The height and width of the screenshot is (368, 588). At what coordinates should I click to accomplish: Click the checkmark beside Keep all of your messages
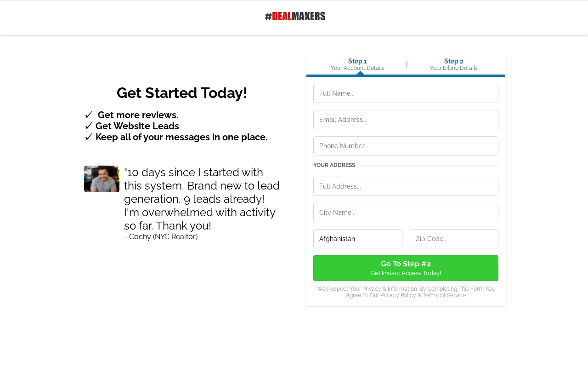[89, 137]
